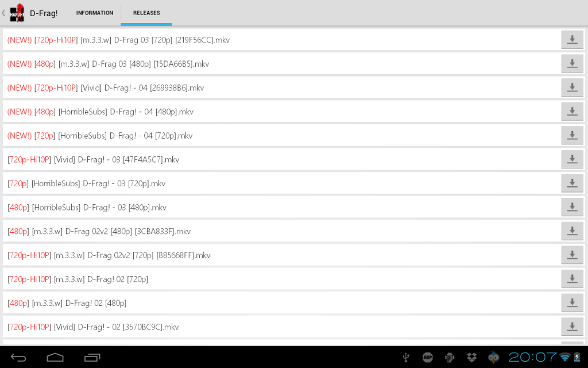Open the Dropbox notification icon
588x368 pixels.
click(x=471, y=357)
